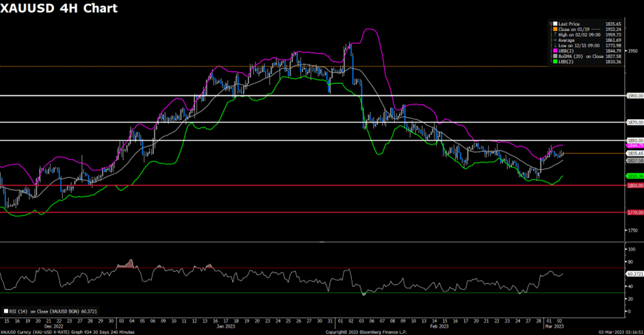Image resolution: width=644 pixels, height=335 pixels.
Task: Click the XAUUSD 4H Chart title
Action: coord(59,9)
